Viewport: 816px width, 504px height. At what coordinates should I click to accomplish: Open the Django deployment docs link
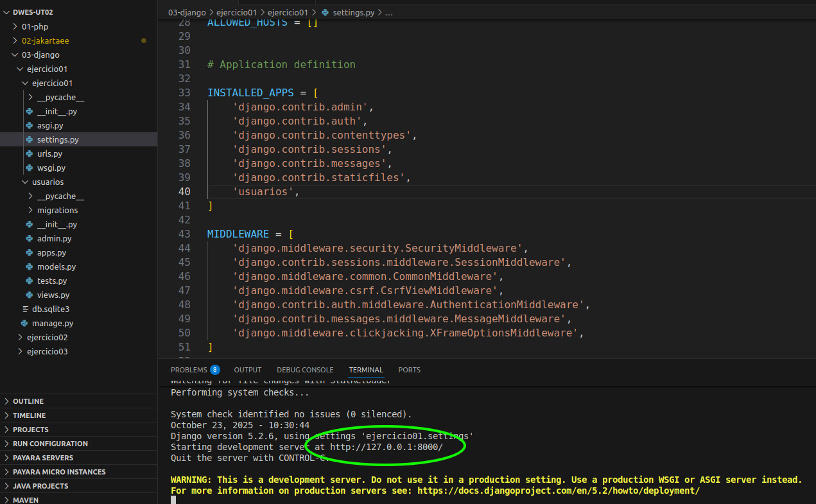point(558,491)
